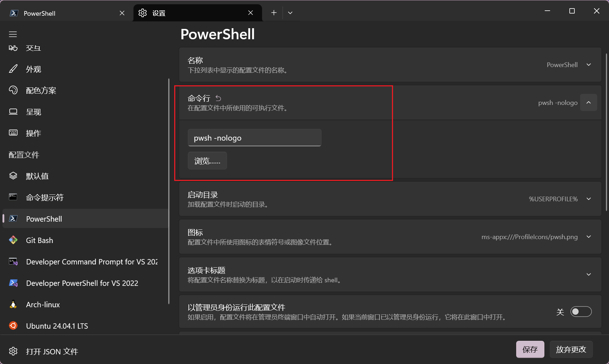Click the 关 label beside the admin switch
This screenshot has height=364, width=609.
pyautogui.click(x=560, y=312)
